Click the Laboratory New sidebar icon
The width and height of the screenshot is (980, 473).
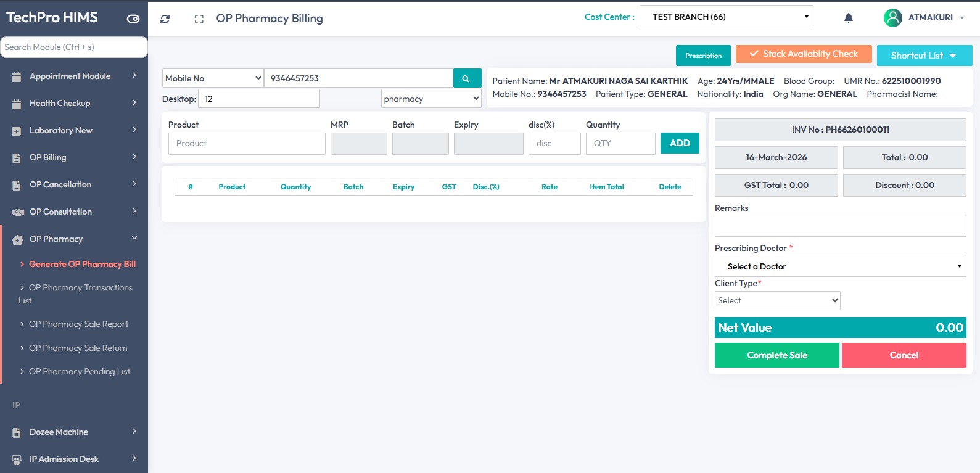coord(17,131)
